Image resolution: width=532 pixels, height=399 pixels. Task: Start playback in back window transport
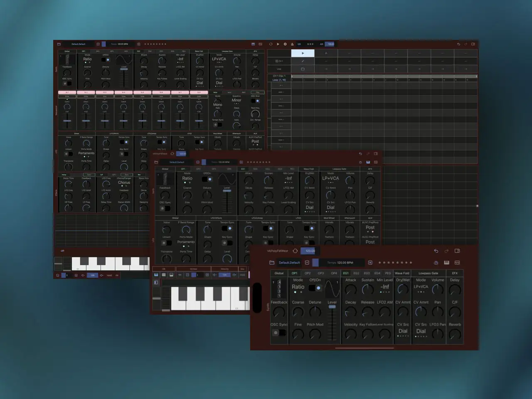click(x=278, y=44)
